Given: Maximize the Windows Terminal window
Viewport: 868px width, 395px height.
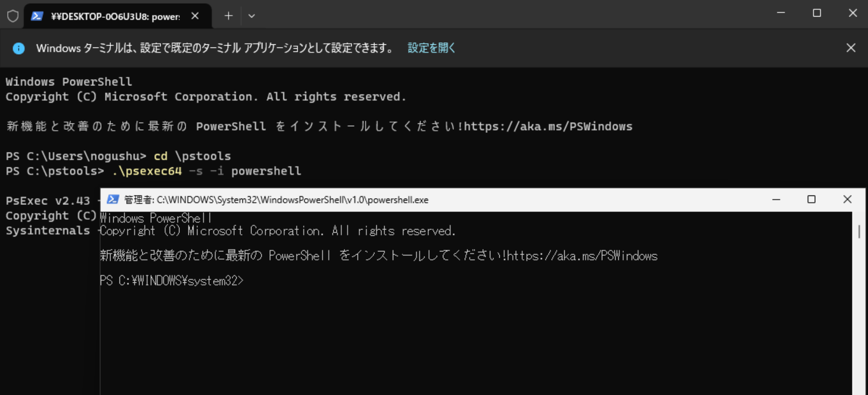Looking at the screenshot, I should click(x=817, y=13).
